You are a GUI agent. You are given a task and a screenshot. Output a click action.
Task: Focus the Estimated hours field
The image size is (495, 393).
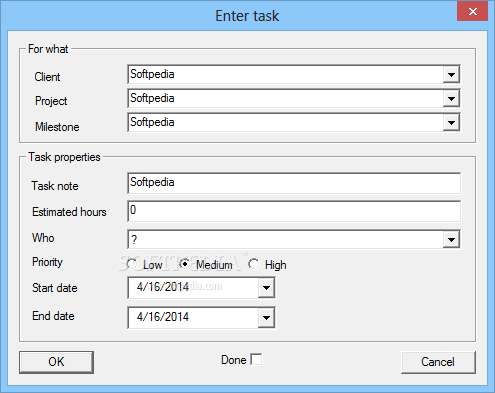click(294, 211)
